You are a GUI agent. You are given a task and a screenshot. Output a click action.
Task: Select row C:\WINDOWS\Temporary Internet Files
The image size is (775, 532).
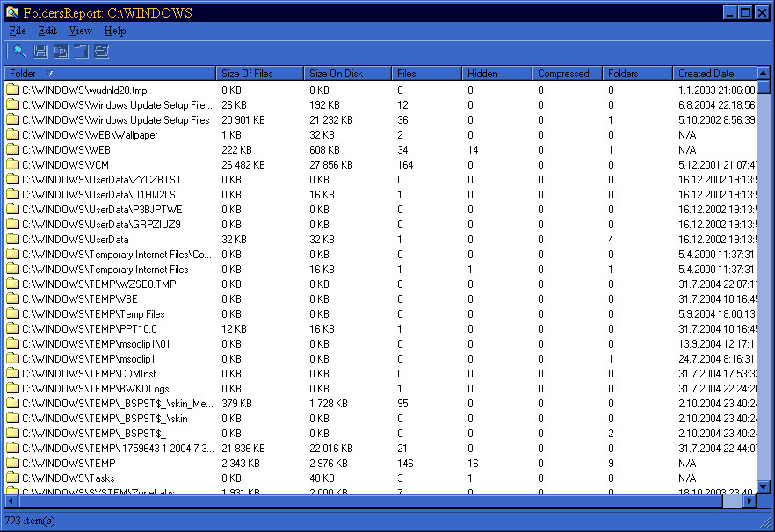click(380, 269)
